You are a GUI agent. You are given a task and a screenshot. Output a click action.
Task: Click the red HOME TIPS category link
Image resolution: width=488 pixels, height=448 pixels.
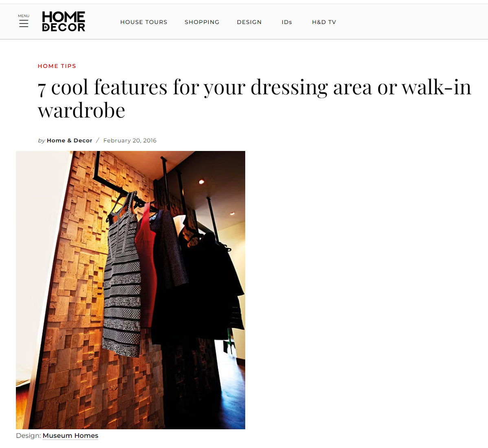coord(57,66)
